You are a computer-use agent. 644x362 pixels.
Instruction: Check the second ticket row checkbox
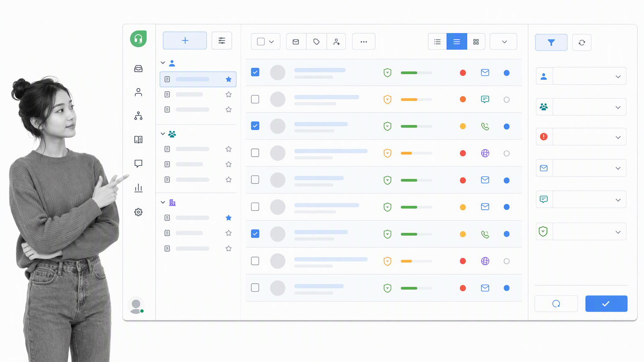[x=255, y=99]
